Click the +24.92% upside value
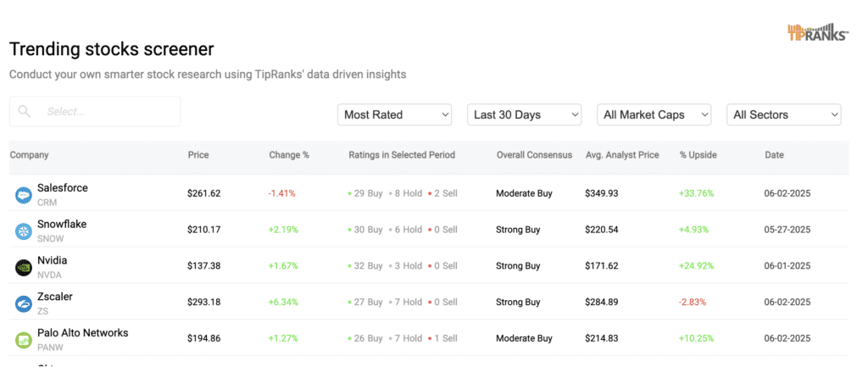Image resolution: width=868 pixels, height=367 pixels. (697, 266)
